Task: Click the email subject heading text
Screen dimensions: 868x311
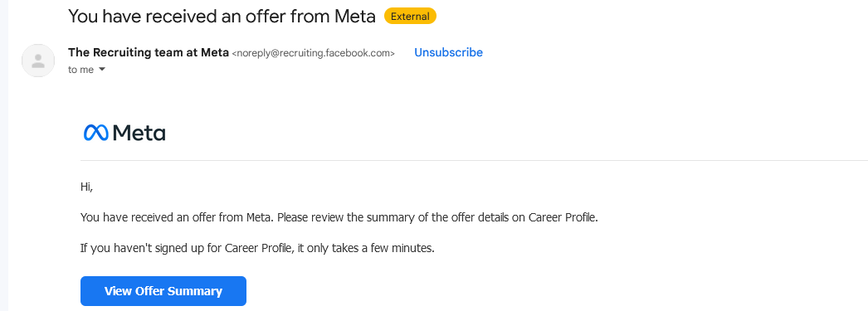Action: [222, 17]
